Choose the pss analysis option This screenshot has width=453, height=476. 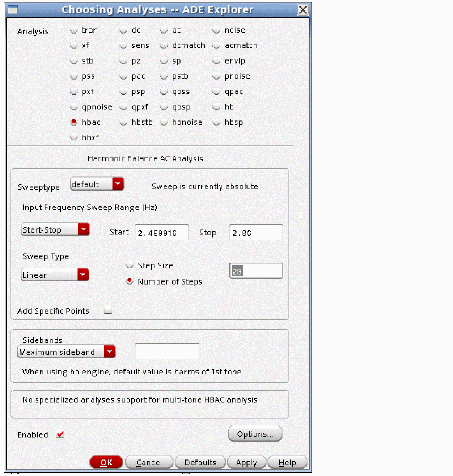(x=74, y=76)
